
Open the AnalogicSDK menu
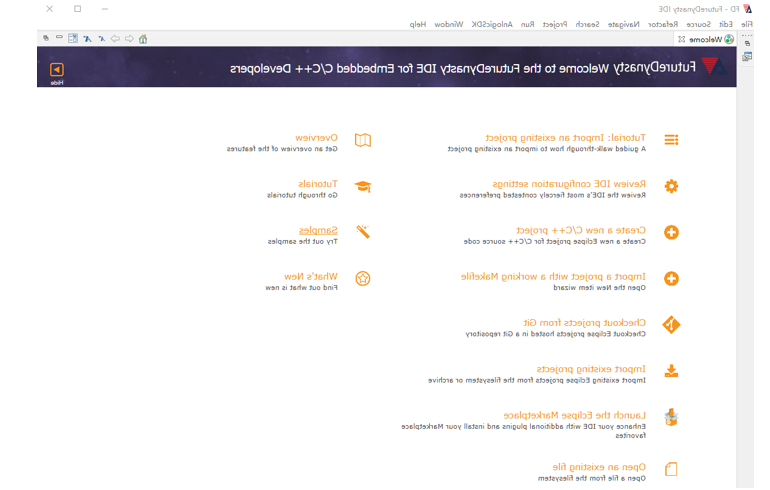coord(492,24)
